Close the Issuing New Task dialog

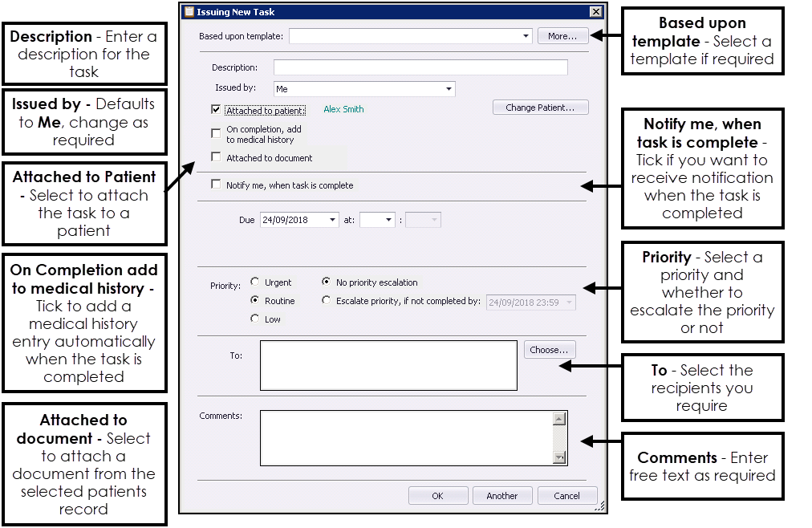click(595, 12)
